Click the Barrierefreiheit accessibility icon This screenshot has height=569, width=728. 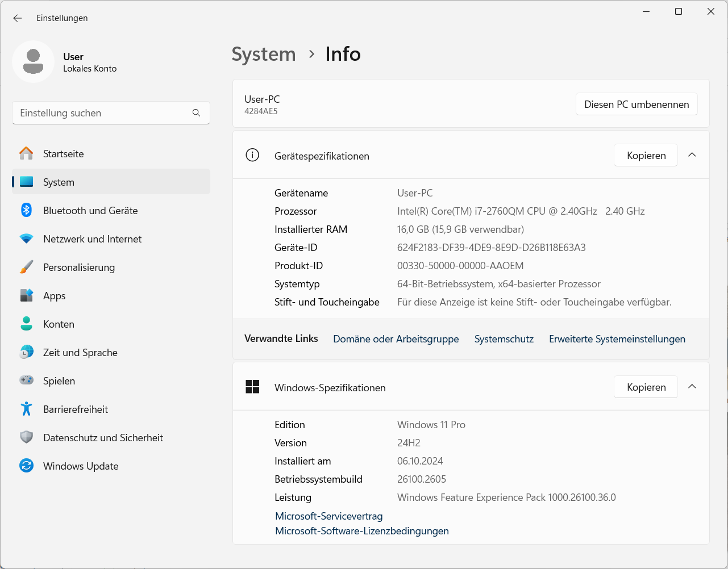coord(26,409)
